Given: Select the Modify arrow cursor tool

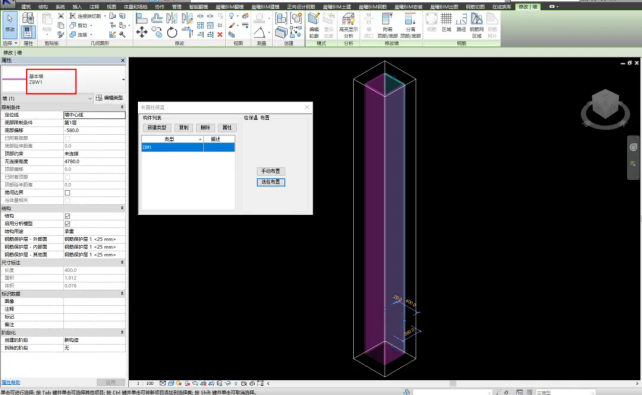Looking at the screenshot, I should (10, 24).
